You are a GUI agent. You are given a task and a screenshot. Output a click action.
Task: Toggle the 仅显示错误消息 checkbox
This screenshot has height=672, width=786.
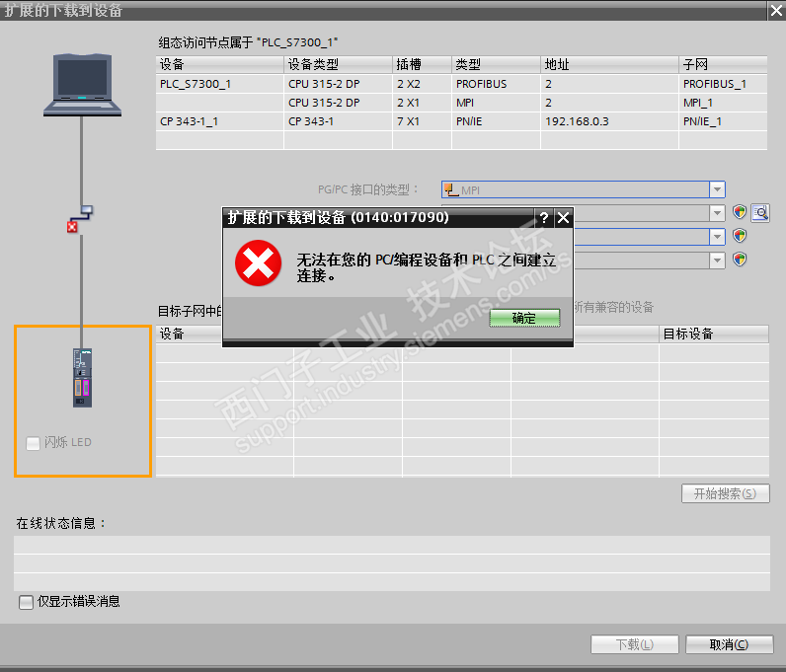(26, 602)
